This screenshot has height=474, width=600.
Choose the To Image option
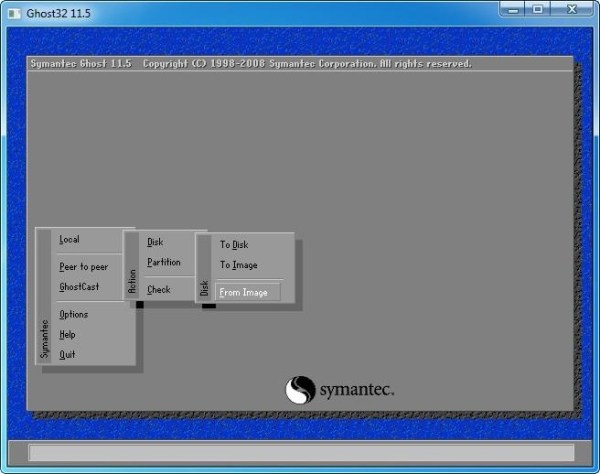point(239,266)
